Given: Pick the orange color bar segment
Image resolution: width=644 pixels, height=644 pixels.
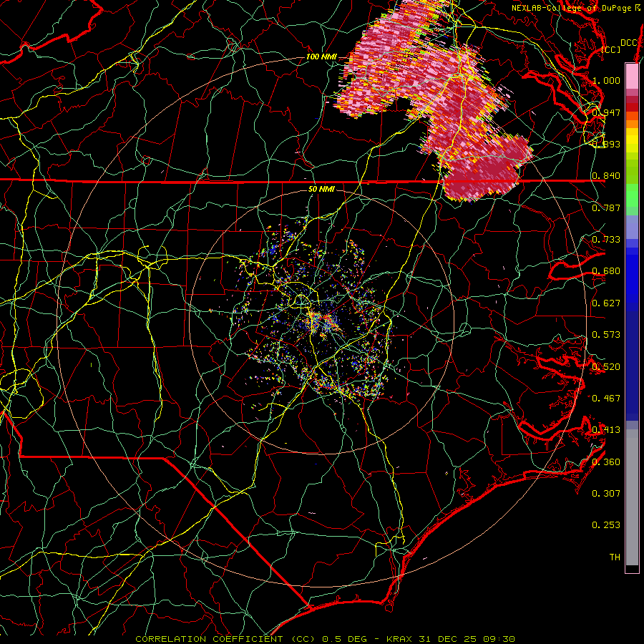Looking at the screenshot, I should (x=632, y=120).
